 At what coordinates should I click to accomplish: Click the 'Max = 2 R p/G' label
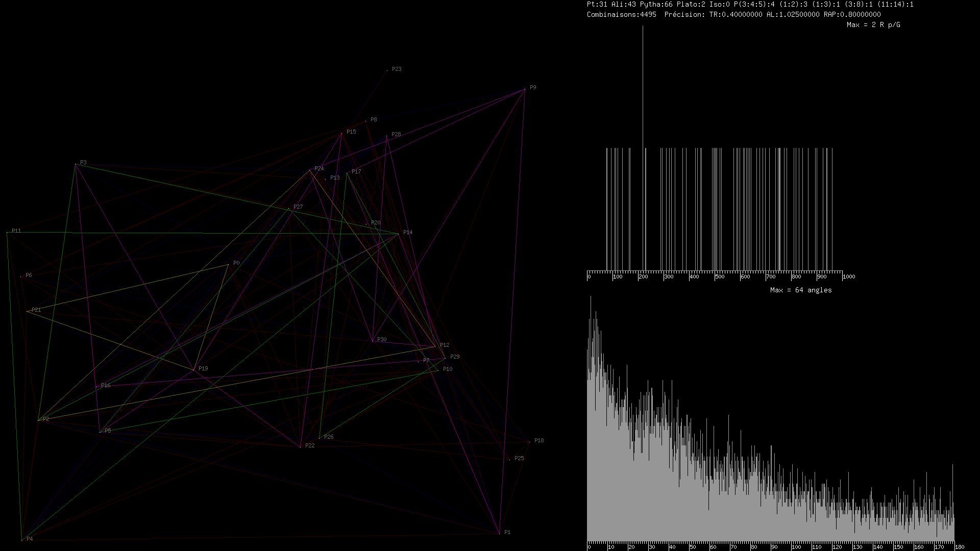(873, 24)
